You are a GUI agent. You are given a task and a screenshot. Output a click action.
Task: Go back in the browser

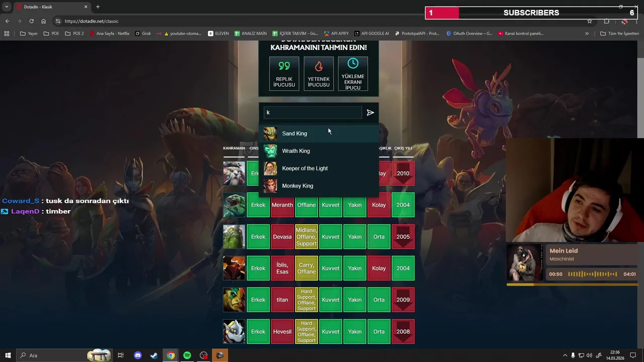pyautogui.click(x=7, y=21)
